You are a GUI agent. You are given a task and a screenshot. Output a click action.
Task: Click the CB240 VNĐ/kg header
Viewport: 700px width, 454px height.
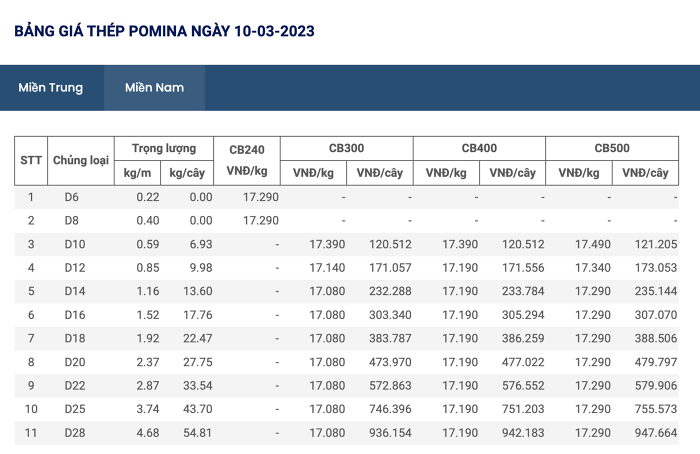[247, 160]
